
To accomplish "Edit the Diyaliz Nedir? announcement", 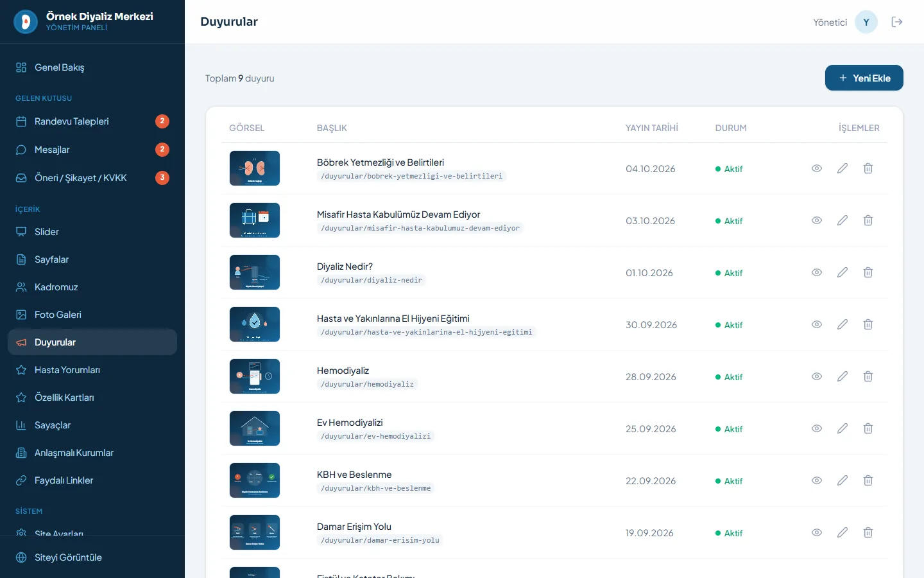I will (843, 272).
